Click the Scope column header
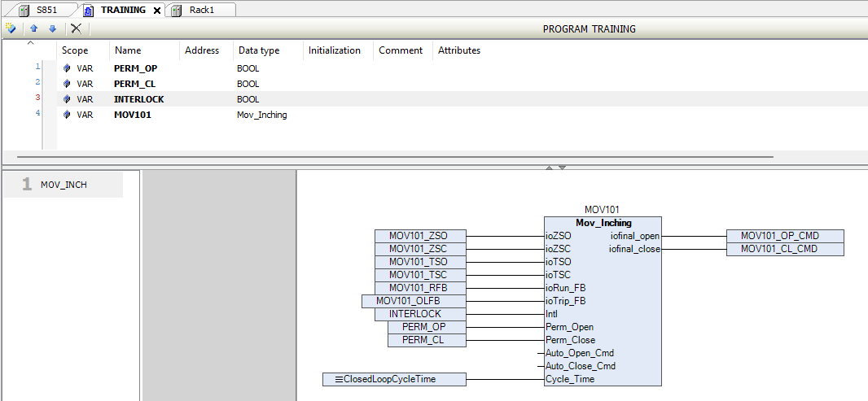 coord(75,50)
